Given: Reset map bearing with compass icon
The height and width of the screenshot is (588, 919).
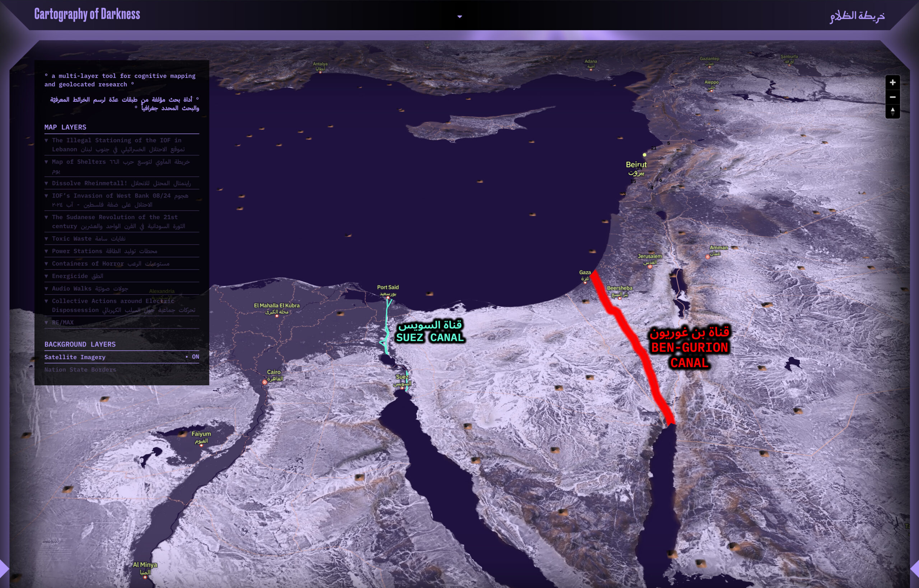Looking at the screenshot, I should coord(892,111).
